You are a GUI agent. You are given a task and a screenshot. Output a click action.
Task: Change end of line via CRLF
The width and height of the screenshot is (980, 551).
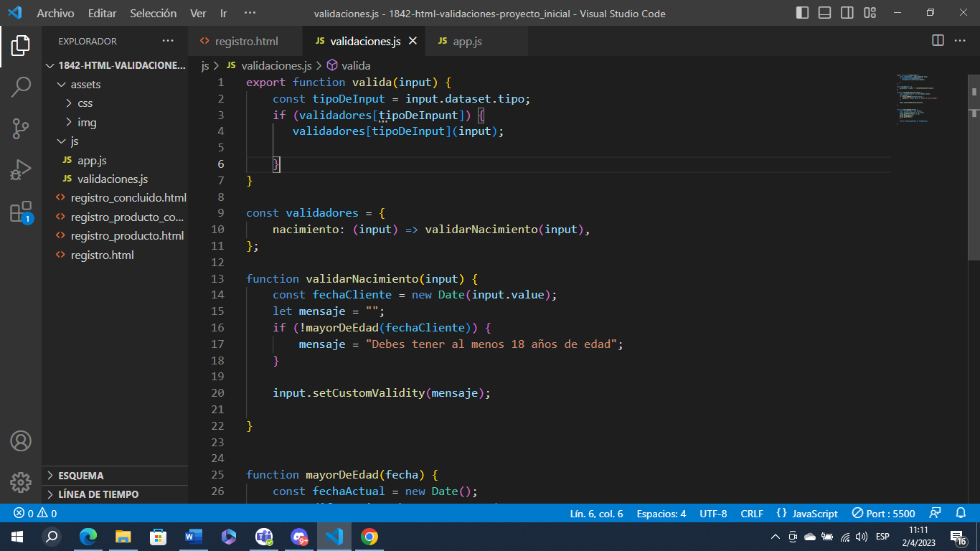click(752, 514)
